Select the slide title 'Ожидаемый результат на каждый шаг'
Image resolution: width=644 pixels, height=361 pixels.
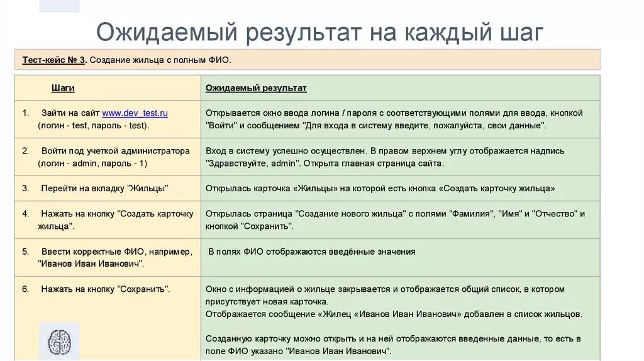pos(319,32)
